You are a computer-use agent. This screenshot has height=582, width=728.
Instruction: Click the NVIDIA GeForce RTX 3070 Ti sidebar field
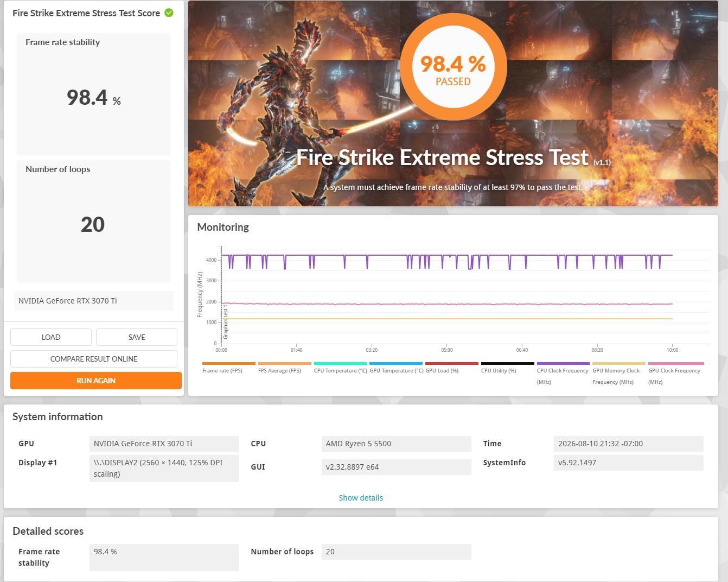point(94,301)
